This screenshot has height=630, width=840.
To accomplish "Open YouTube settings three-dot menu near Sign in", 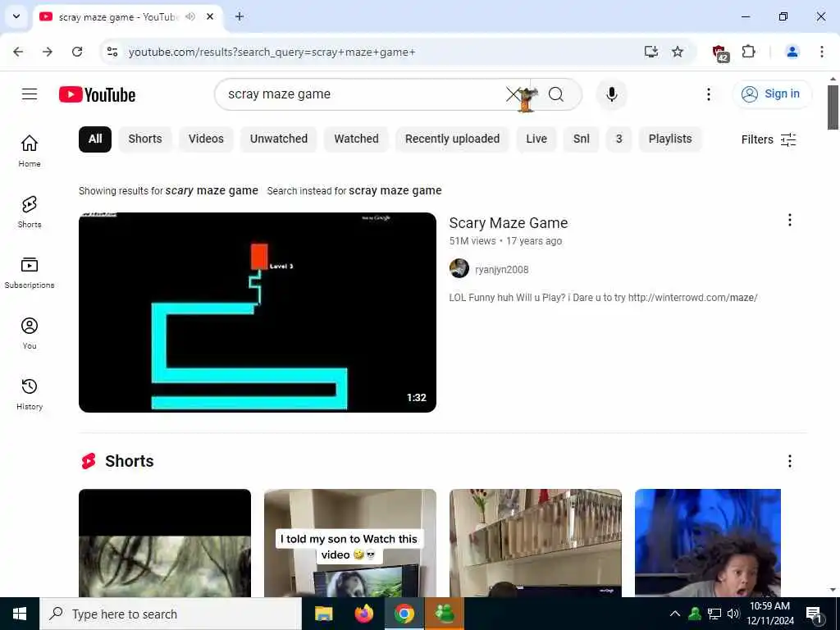I will pyautogui.click(x=708, y=94).
